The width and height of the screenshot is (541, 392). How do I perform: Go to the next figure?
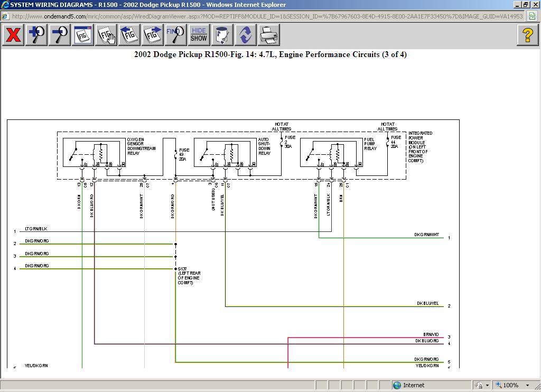153,35
